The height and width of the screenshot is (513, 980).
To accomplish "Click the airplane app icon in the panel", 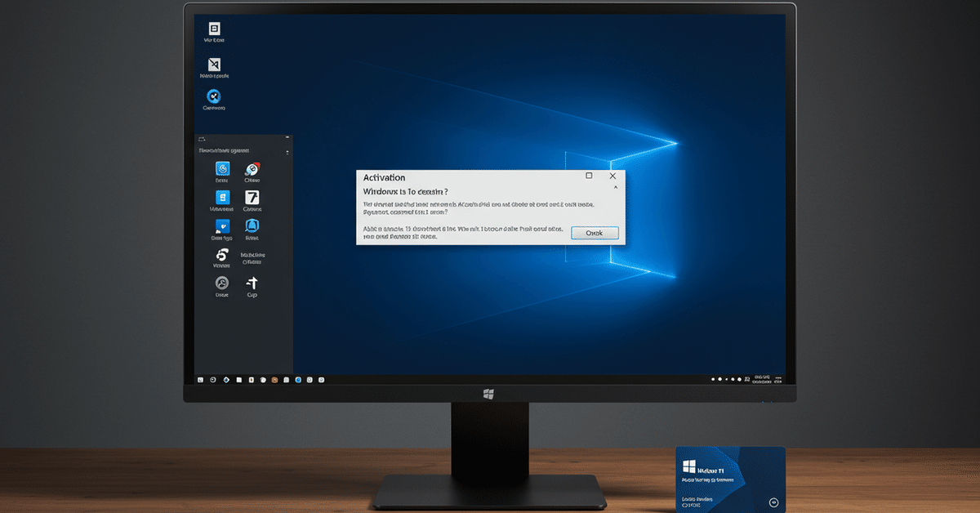I will pos(253,284).
